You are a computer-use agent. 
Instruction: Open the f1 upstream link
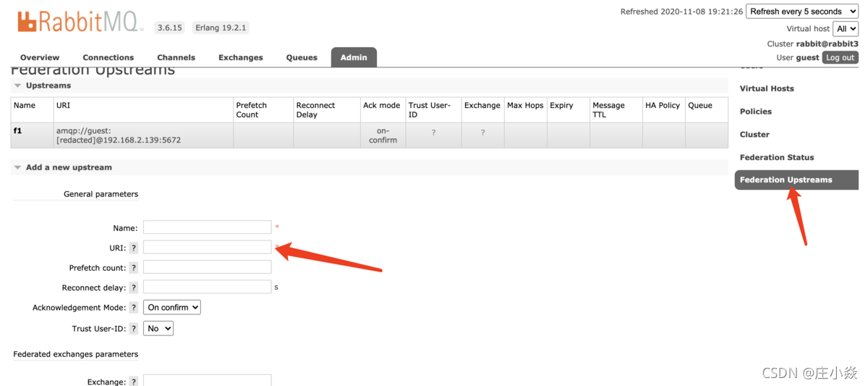(x=17, y=131)
